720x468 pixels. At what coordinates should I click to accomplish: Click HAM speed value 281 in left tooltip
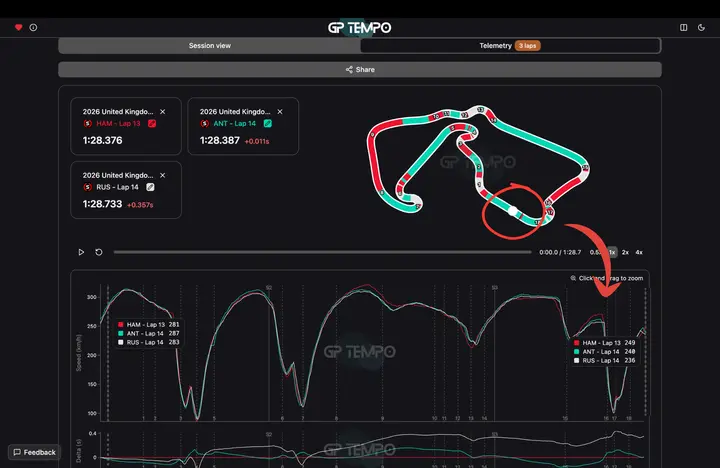coord(174,324)
